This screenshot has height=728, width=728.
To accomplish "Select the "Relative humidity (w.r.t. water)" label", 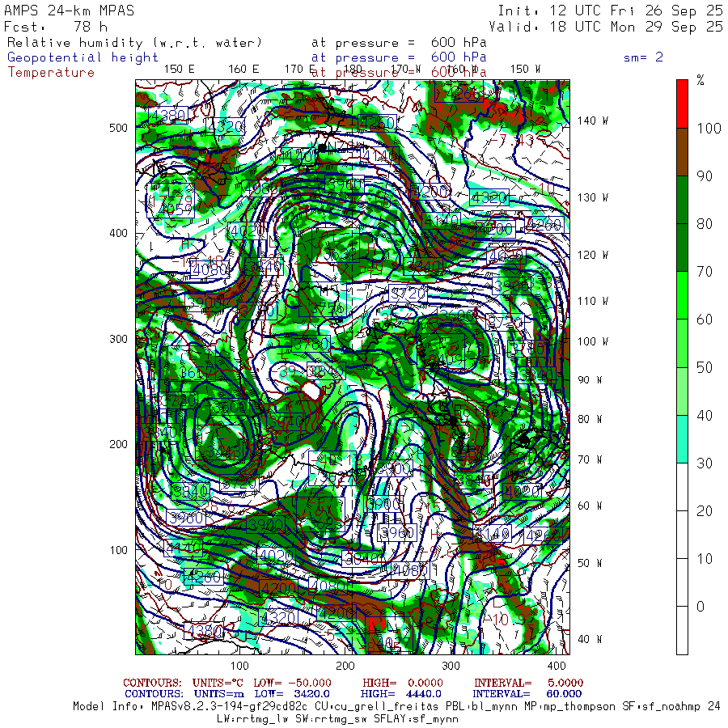I will (135, 42).
